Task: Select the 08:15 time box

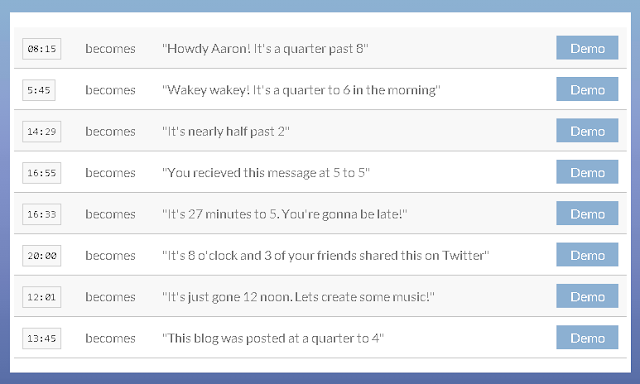Action: (x=42, y=49)
